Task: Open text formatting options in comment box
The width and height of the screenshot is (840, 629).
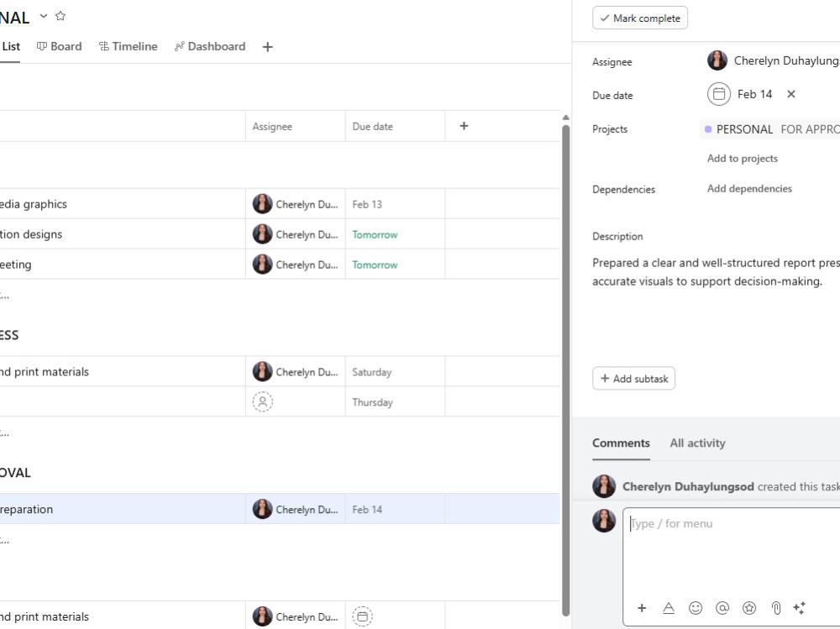Action: click(669, 608)
